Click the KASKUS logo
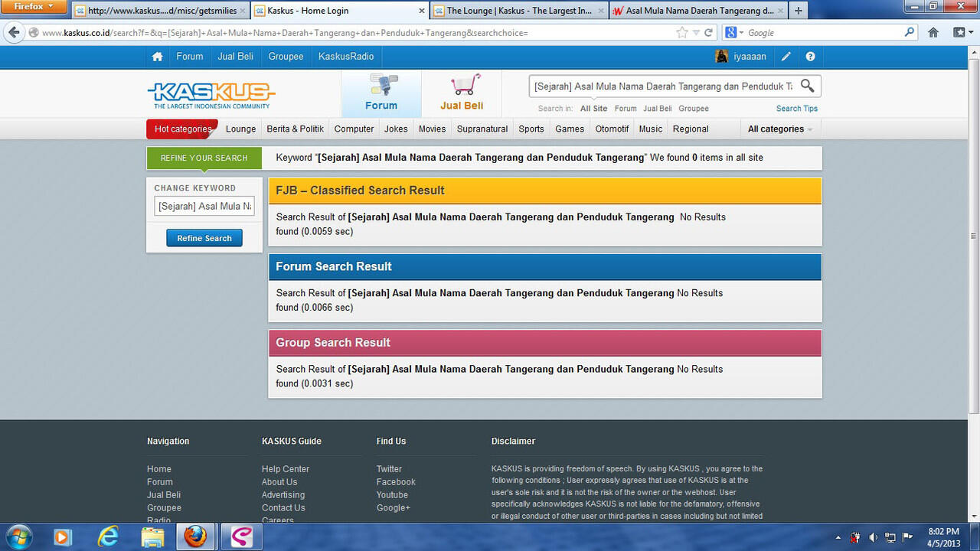Image resolution: width=980 pixels, height=551 pixels. pyautogui.click(x=211, y=96)
